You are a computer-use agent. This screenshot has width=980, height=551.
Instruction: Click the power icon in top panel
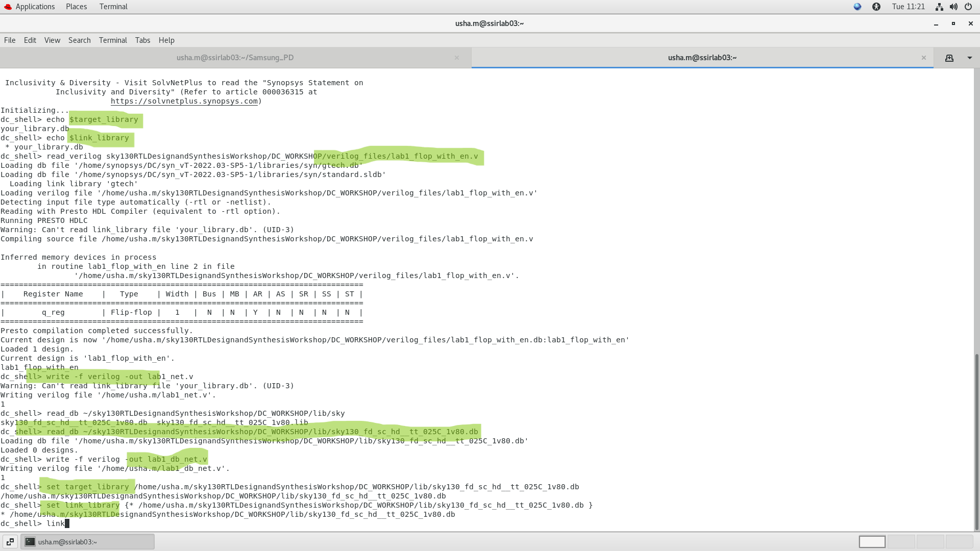tap(968, 7)
